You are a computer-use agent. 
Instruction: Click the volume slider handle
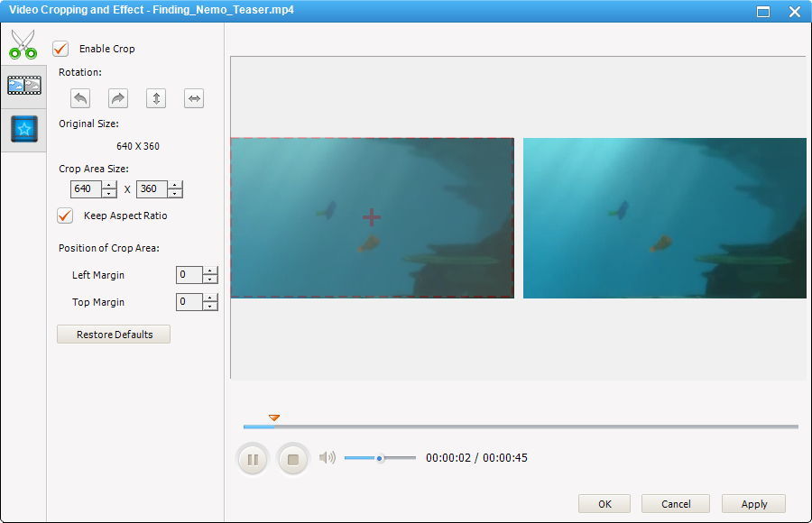point(379,458)
